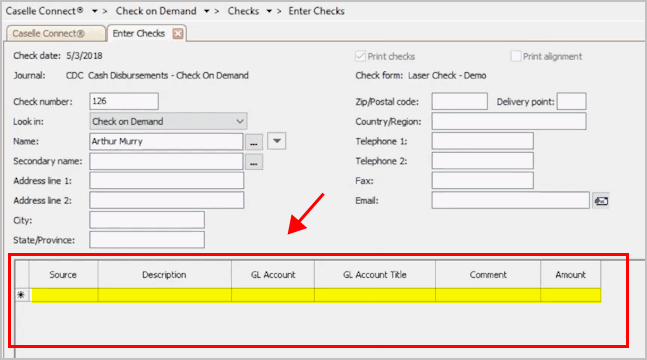Open Name lookup ellipsis button
The height and width of the screenshot is (360, 647).
click(254, 142)
